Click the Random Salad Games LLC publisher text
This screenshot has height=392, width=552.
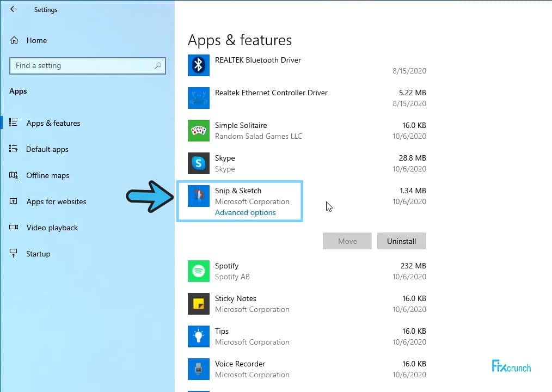(x=259, y=136)
